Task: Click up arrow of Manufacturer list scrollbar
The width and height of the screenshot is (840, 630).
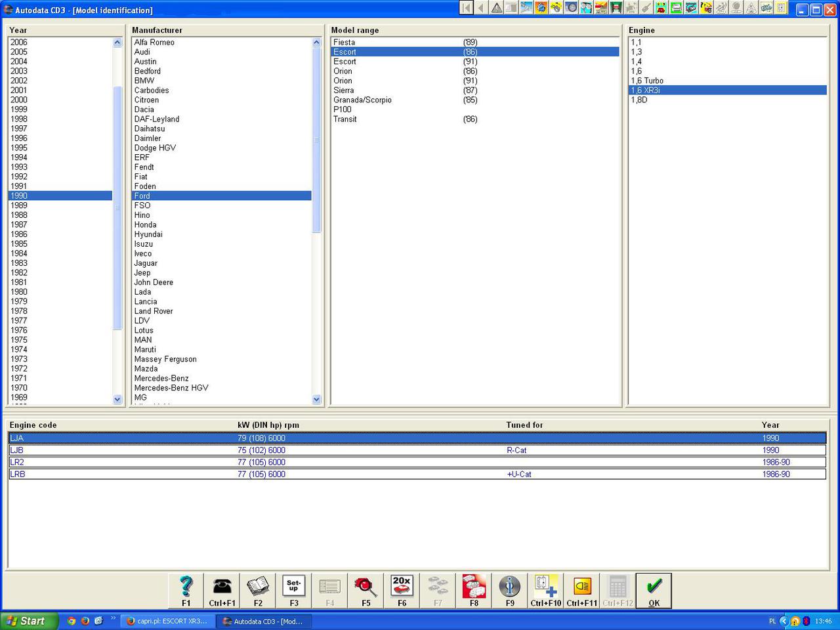Action: click(316, 42)
